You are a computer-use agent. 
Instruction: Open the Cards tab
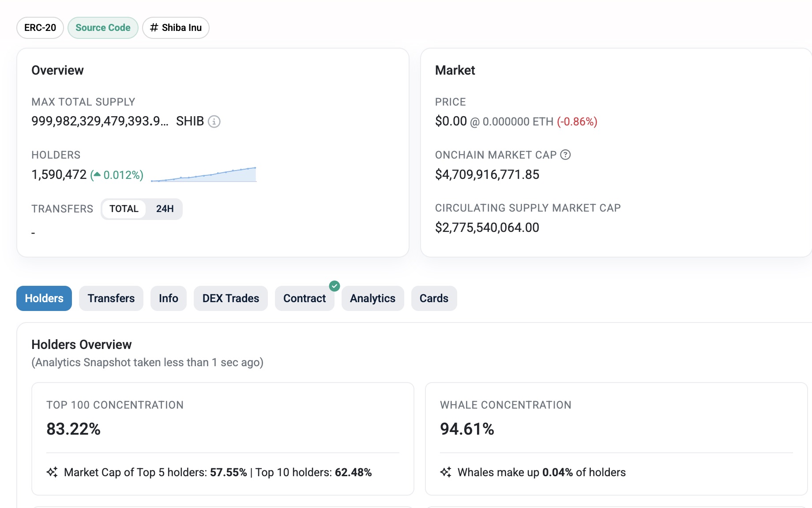coord(434,299)
